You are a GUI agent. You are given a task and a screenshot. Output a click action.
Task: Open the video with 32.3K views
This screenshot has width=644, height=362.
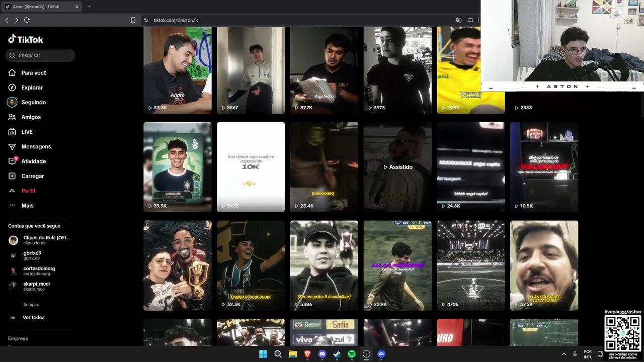(x=251, y=265)
